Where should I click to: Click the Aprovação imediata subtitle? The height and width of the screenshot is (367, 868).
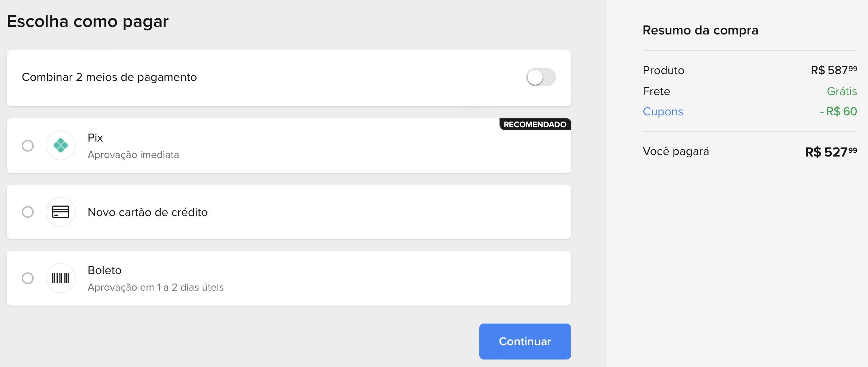point(133,155)
